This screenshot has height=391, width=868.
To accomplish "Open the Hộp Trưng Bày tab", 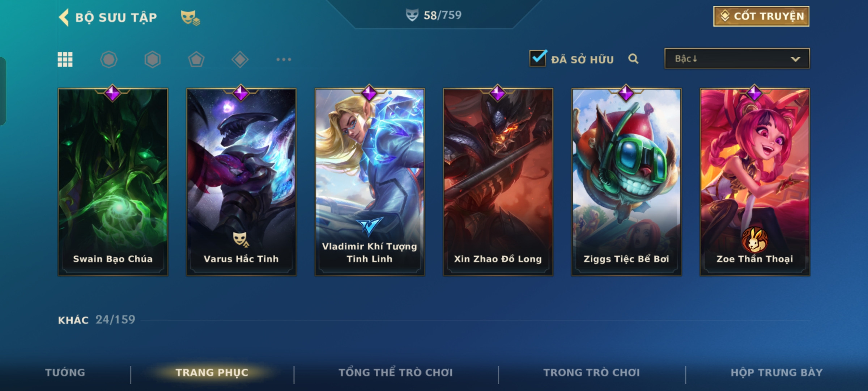I will [776, 373].
